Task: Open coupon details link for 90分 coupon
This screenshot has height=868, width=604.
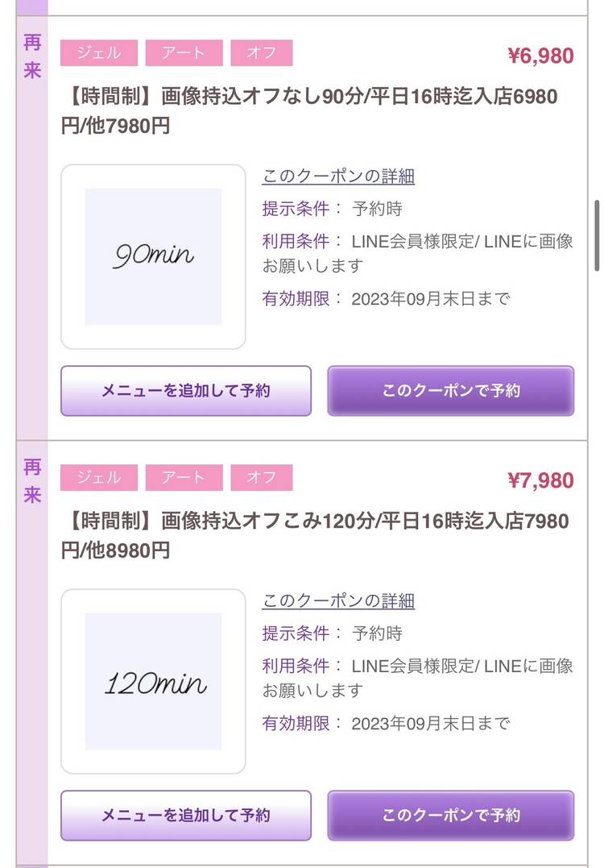Action: coord(338,177)
